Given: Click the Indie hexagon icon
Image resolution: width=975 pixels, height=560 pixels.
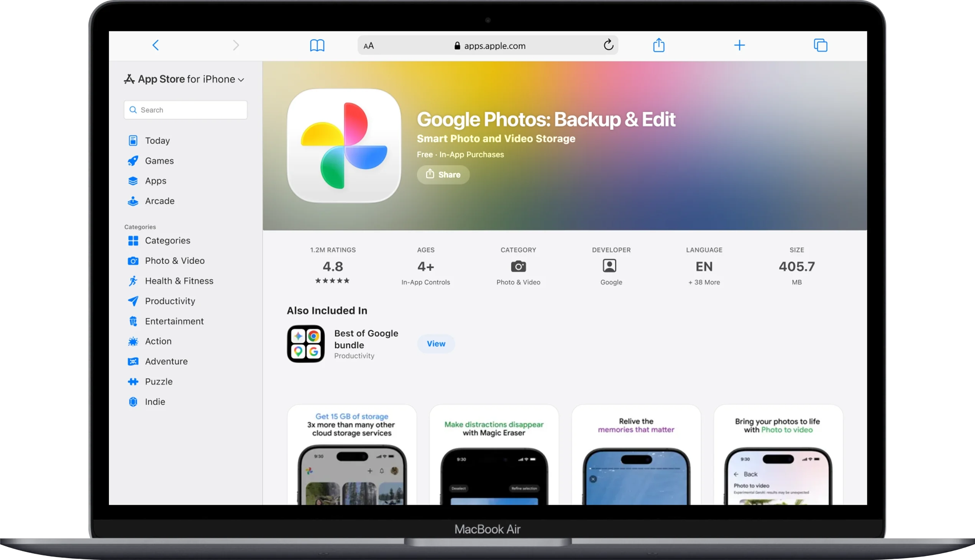Looking at the screenshot, I should (133, 401).
